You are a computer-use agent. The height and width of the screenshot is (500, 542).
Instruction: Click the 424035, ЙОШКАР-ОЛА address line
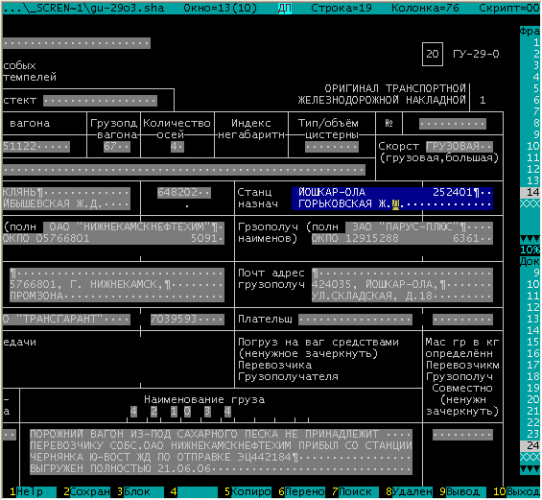pos(402,285)
